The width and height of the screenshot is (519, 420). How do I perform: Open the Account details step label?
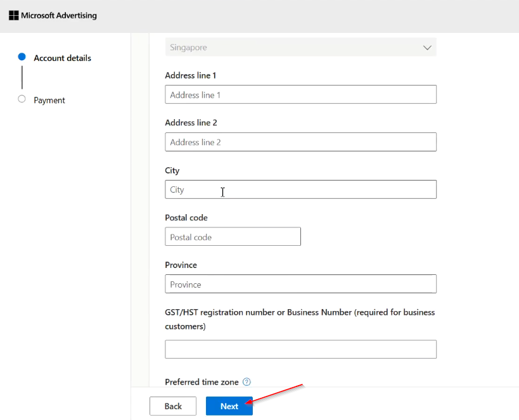coord(62,58)
